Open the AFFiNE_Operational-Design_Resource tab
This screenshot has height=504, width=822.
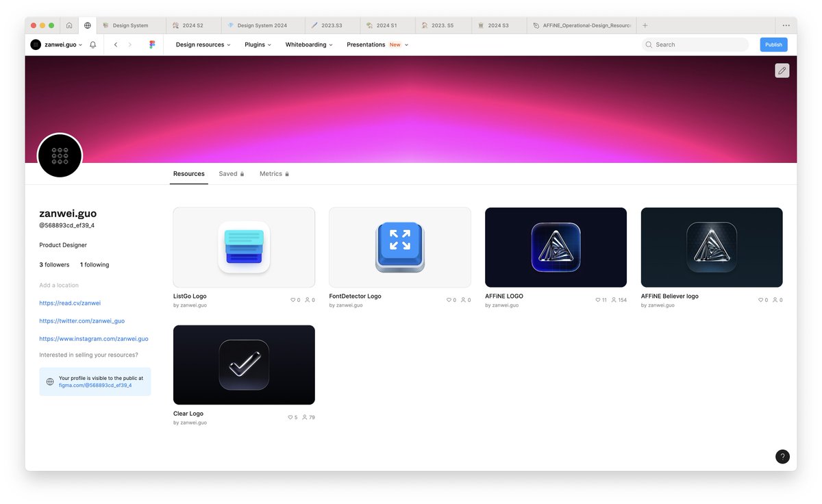pyautogui.click(x=582, y=25)
